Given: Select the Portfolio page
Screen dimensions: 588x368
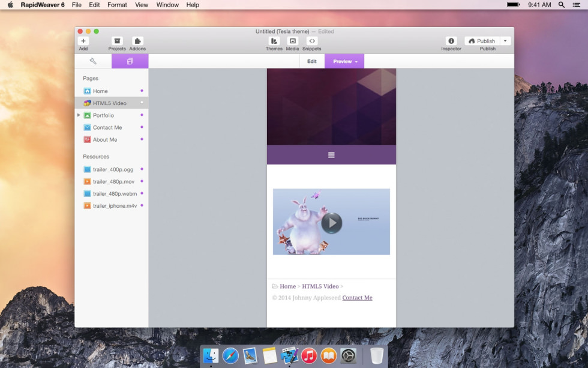Looking at the screenshot, I should pos(112,115).
